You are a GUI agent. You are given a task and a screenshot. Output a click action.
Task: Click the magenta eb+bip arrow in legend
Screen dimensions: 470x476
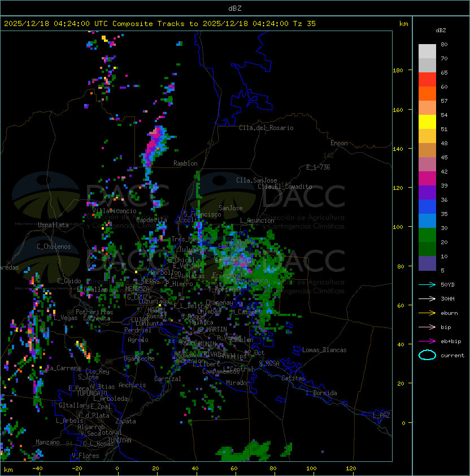click(427, 341)
